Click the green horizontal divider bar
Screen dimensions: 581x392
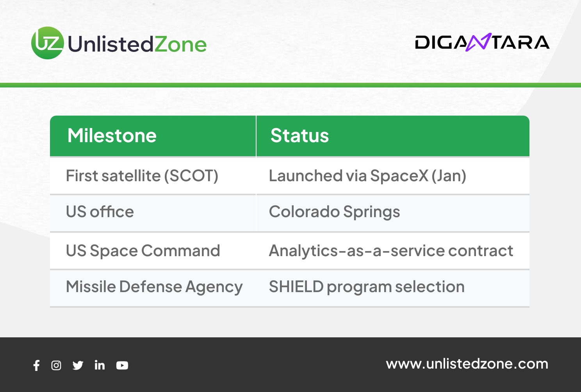(290, 85)
